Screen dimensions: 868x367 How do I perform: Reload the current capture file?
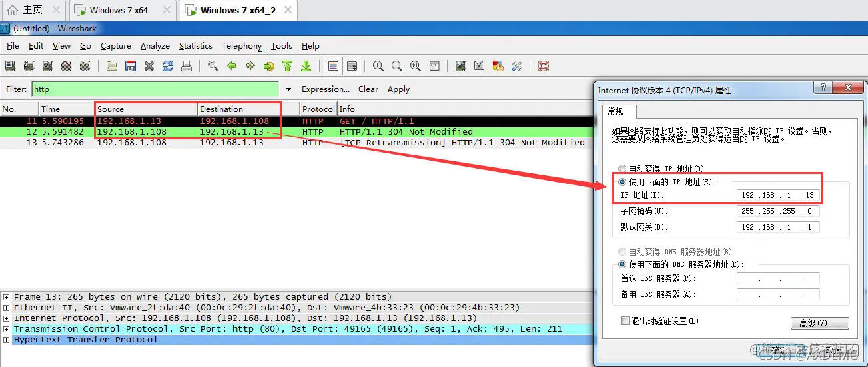tap(168, 66)
